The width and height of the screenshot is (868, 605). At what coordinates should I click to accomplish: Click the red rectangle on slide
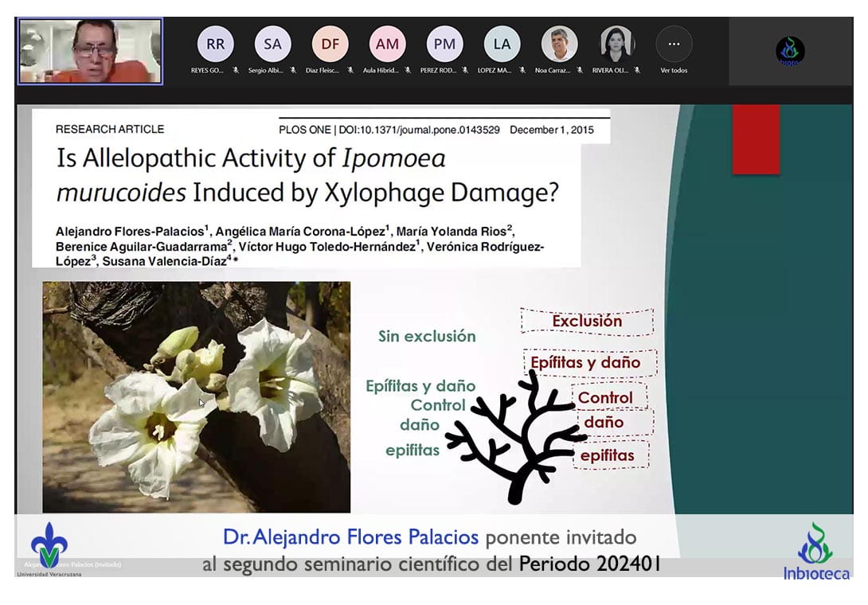[x=756, y=139]
